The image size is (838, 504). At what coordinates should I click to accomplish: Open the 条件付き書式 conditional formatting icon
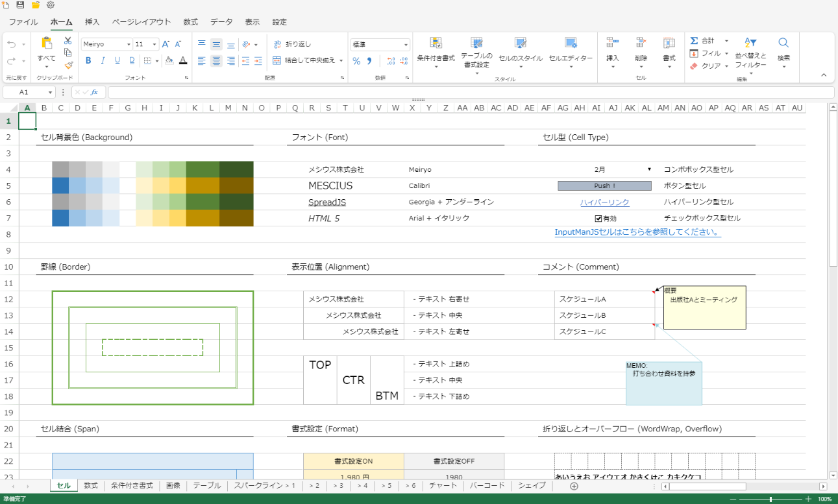pyautogui.click(x=436, y=43)
